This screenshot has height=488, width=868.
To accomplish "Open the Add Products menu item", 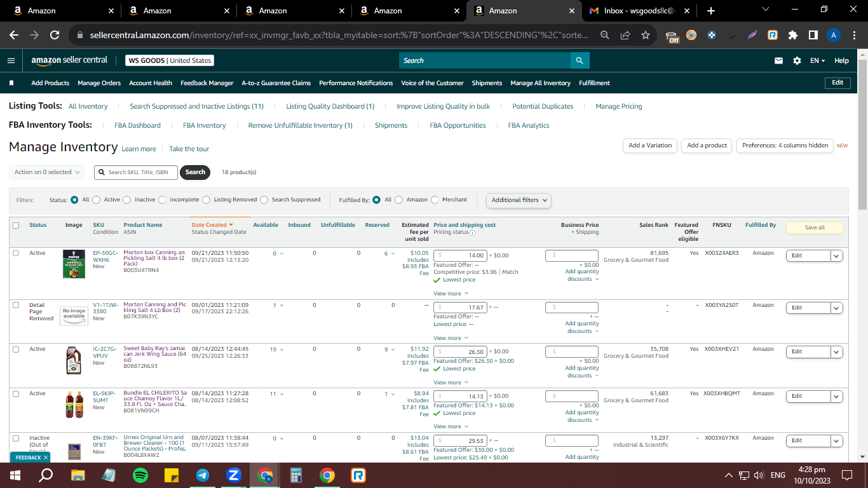I will point(50,83).
